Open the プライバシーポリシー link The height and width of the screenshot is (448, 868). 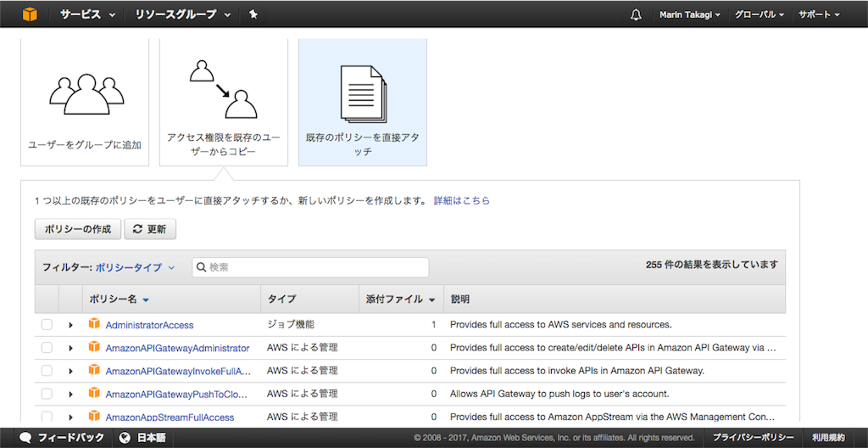[x=753, y=438]
